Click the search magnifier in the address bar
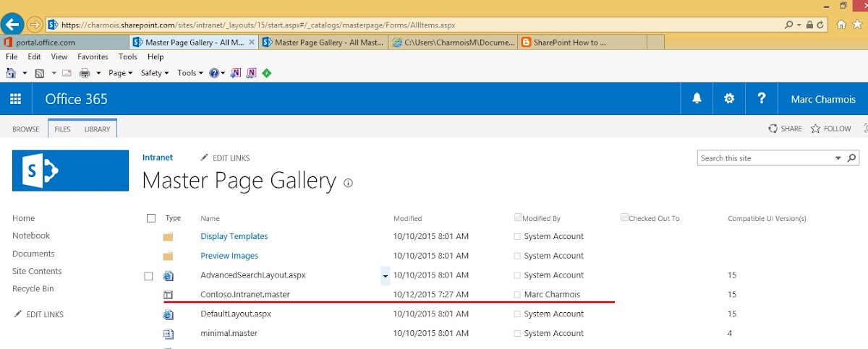Image resolution: width=868 pixels, height=349 pixels. pos(788,25)
